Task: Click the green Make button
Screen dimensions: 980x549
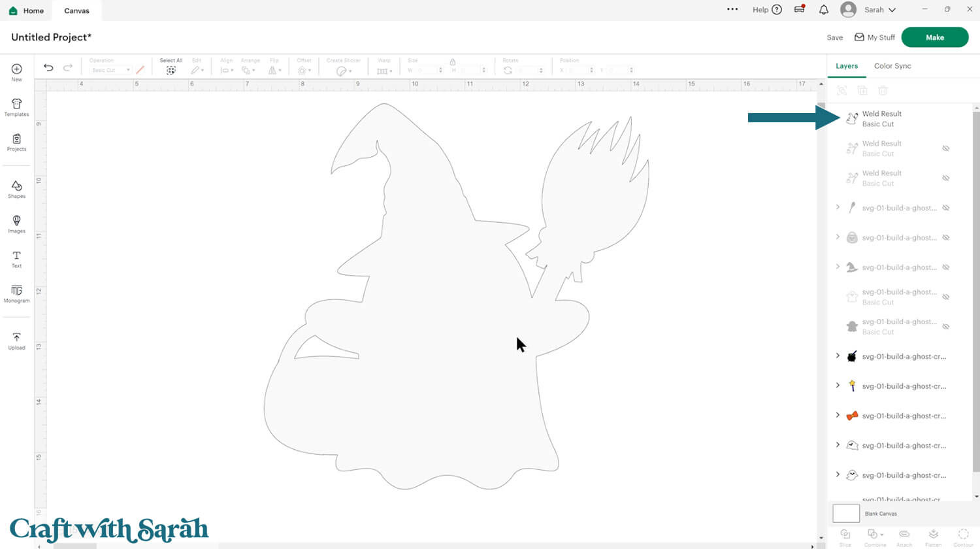Action: click(x=934, y=37)
